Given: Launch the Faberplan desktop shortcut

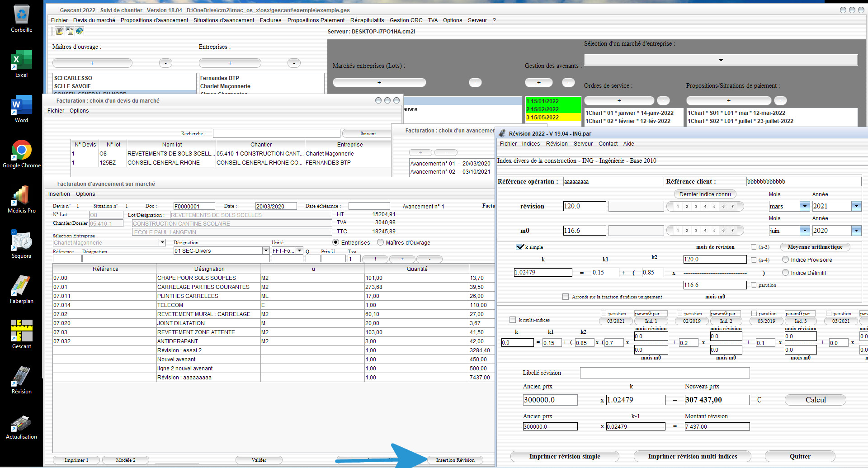Looking at the screenshot, I should point(22,289).
